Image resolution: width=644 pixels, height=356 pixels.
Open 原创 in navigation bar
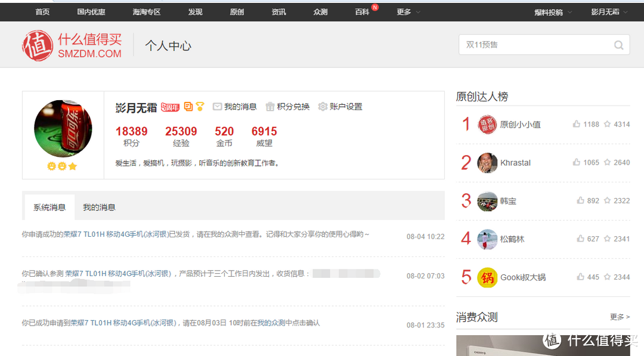pos(237,12)
